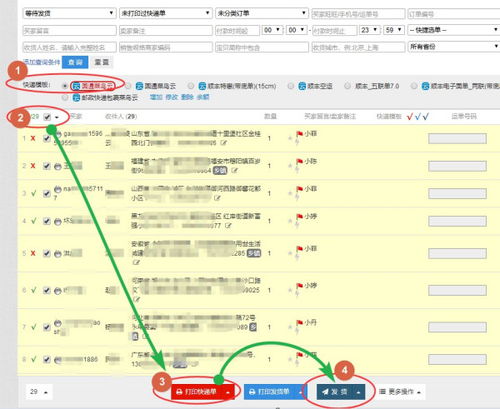500x409 pixels.
Task: Select the 邮政快递包裹菜鸟云 template radio button
Action: [x=65, y=98]
